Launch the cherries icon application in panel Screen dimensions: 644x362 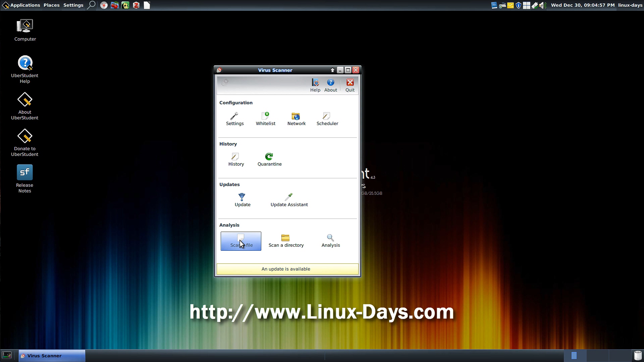pos(115,5)
